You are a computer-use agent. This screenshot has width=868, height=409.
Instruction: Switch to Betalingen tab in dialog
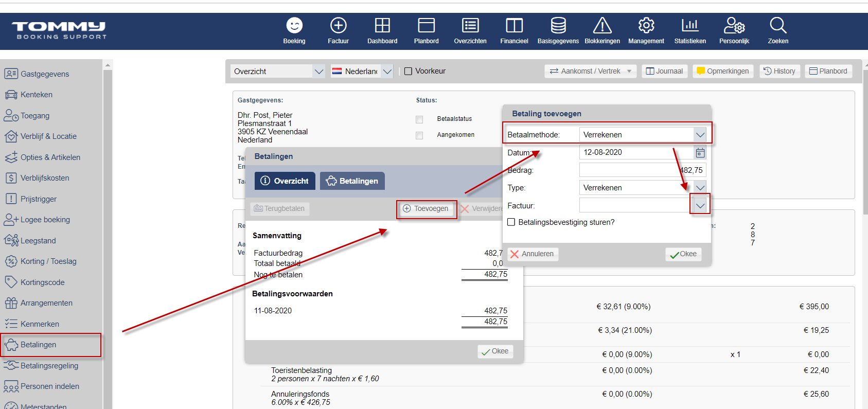coord(352,181)
